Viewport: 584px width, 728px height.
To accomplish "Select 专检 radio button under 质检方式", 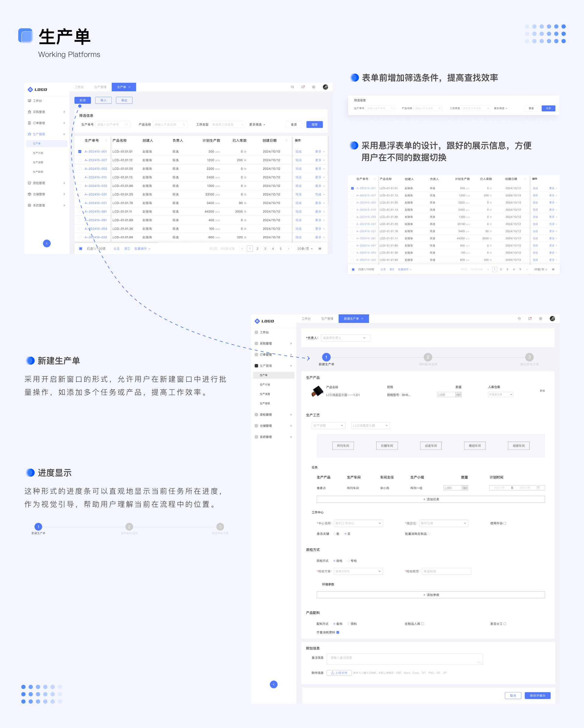I will click(349, 561).
